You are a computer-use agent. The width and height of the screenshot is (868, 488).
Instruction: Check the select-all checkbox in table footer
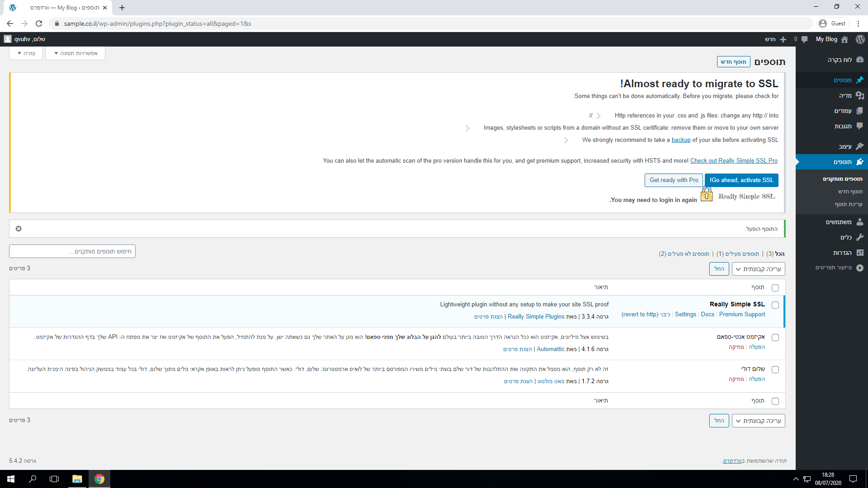pos(775,401)
